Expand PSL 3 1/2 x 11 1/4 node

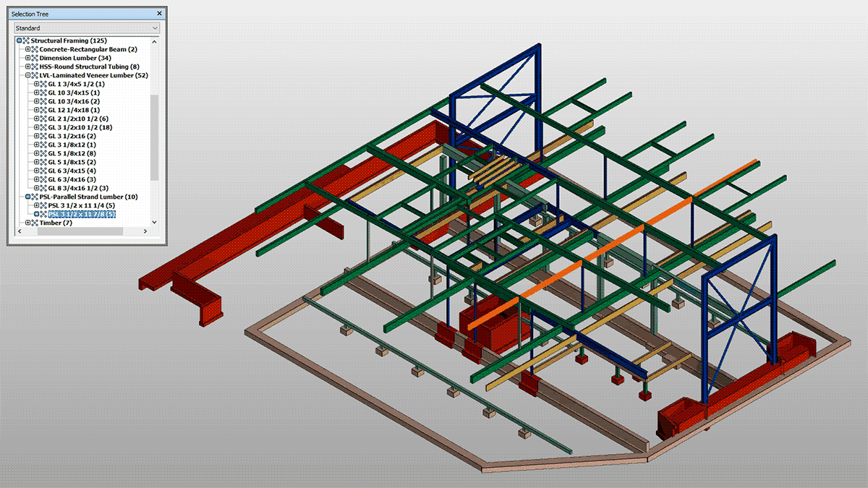coord(37,205)
